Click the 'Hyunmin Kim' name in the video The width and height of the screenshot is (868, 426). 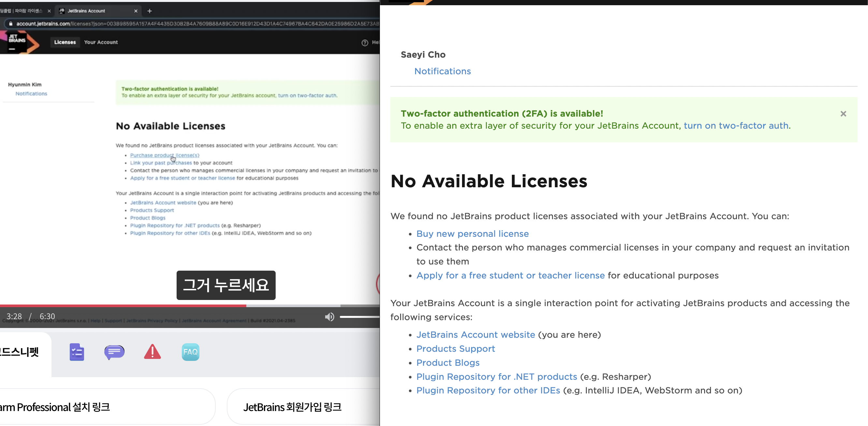pyautogui.click(x=24, y=85)
